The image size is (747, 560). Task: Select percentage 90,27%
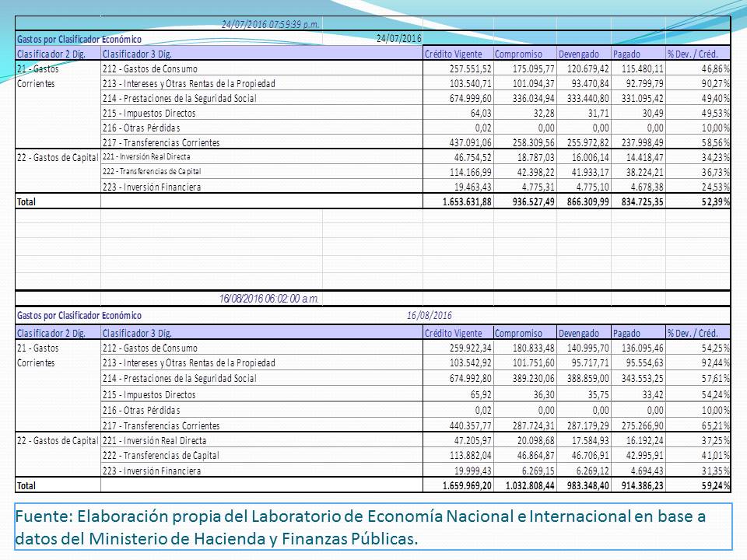pyautogui.click(x=715, y=83)
